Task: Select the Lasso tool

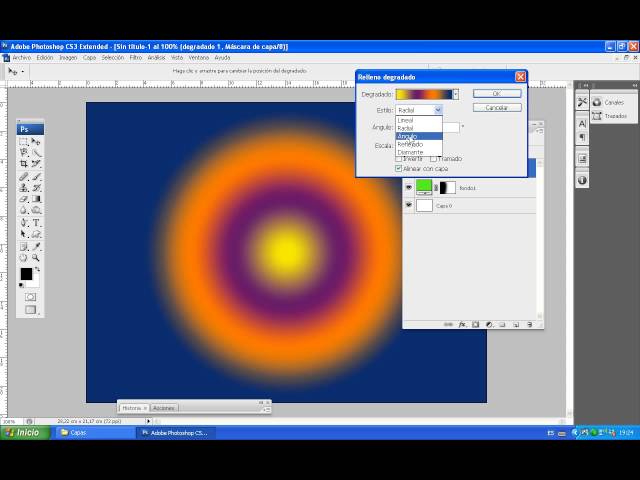Action: tap(24, 153)
